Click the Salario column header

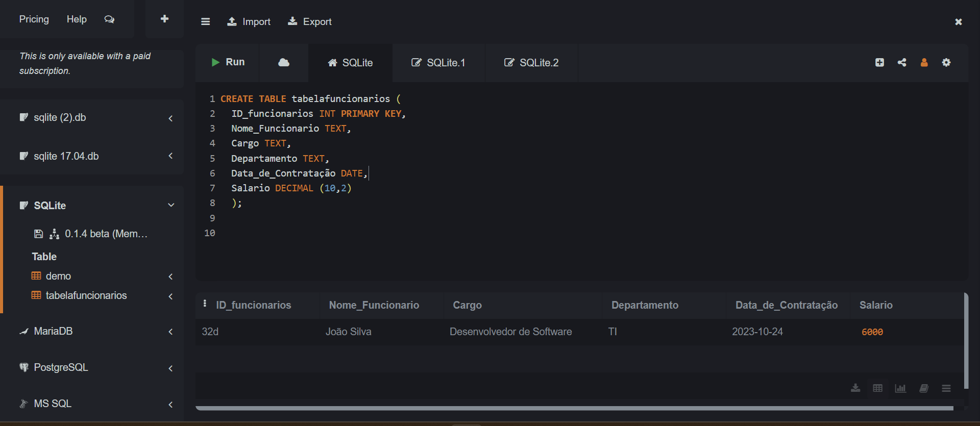click(876, 305)
